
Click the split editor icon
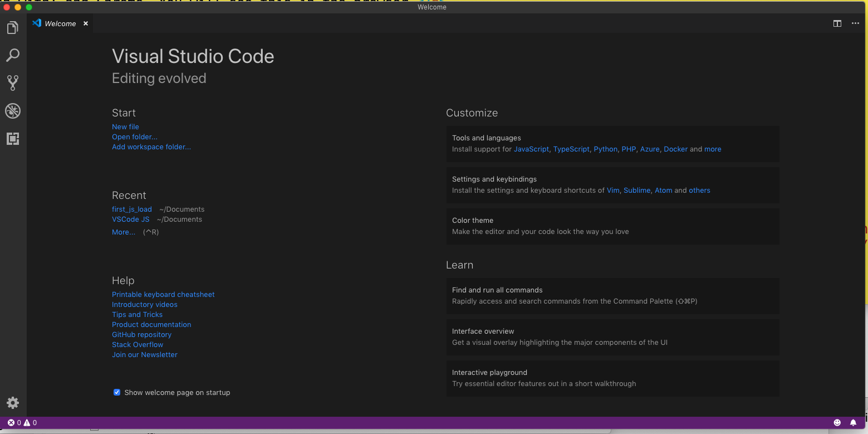pos(837,23)
